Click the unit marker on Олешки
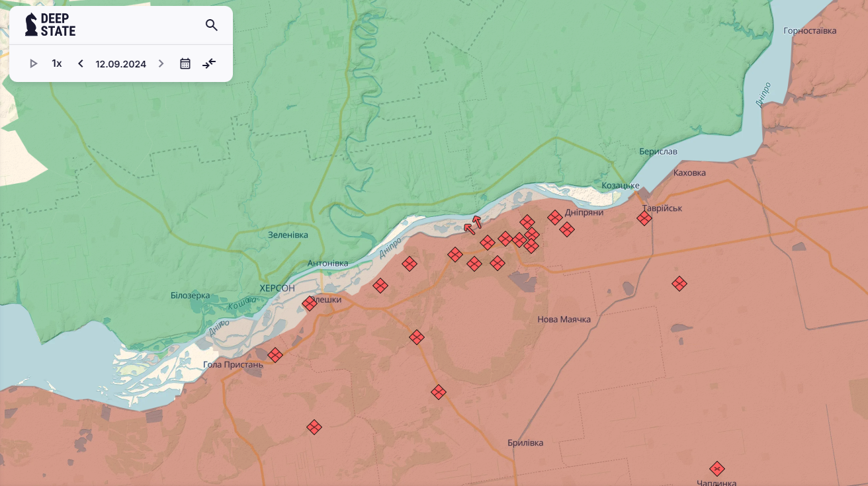 point(310,304)
